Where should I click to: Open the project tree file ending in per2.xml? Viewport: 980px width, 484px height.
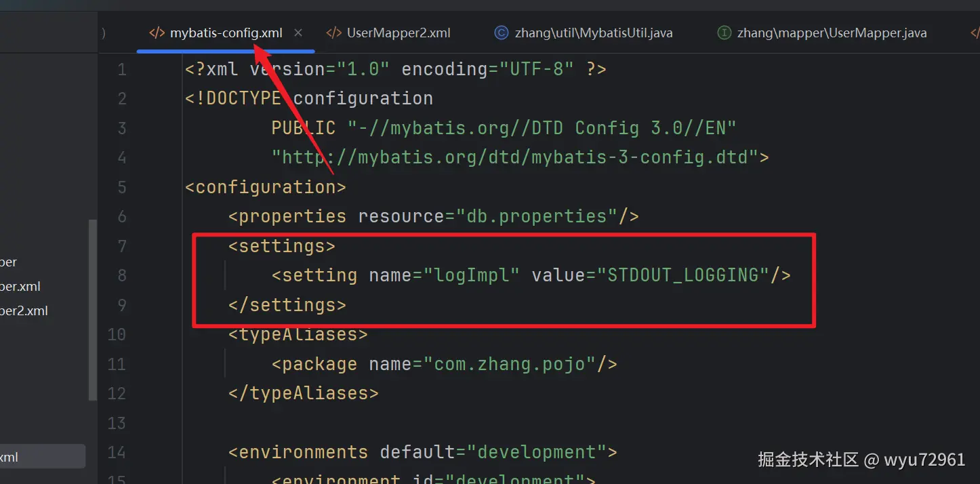click(24, 311)
